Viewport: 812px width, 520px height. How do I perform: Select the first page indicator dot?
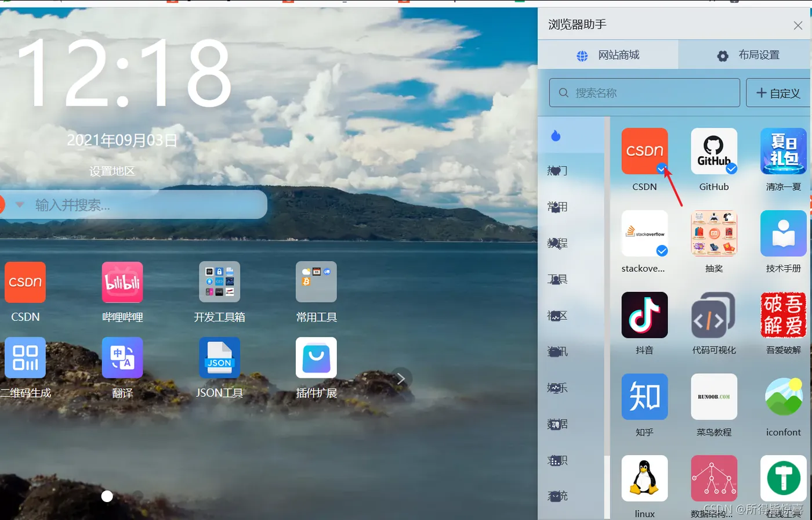click(107, 496)
